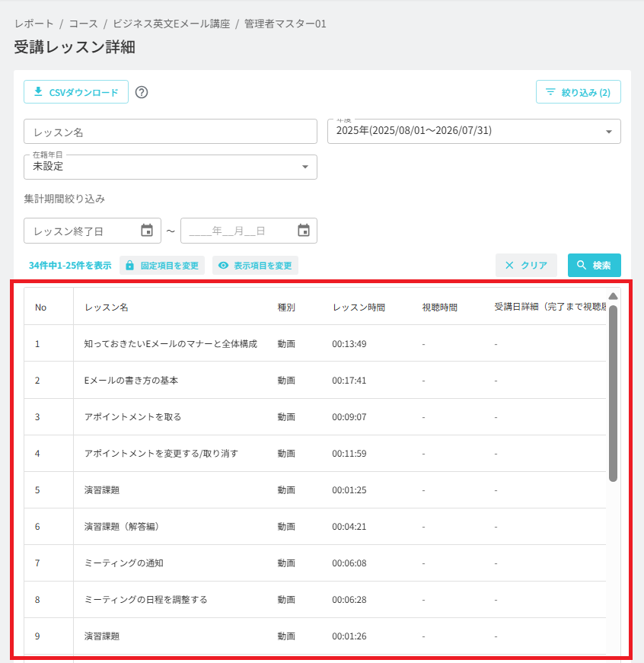Click the レッスン時間 column header
Screen dimensions: 644x663
click(359, 308)
